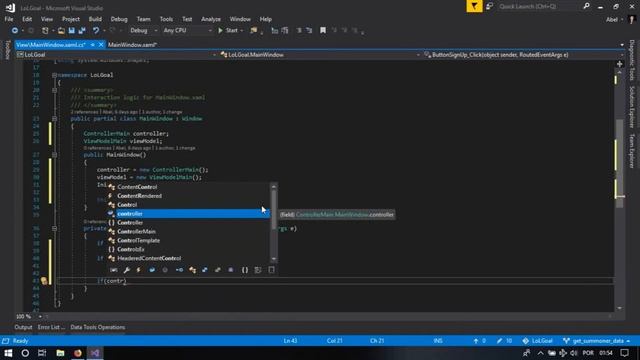
Task: Click the Navigate Backward toolbar icon
Action: (x=15, y=31)
